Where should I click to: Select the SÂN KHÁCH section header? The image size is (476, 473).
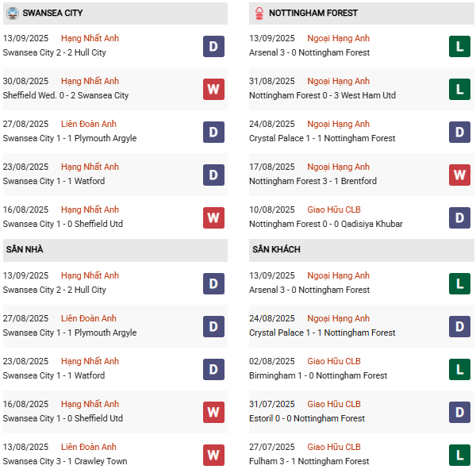pyautogui.click(x=276, y=250)
